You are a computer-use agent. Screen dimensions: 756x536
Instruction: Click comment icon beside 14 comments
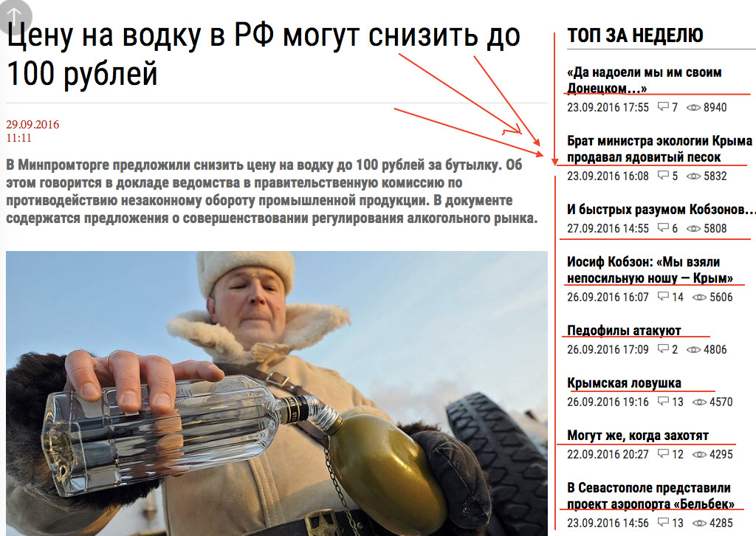coord(664,296)
